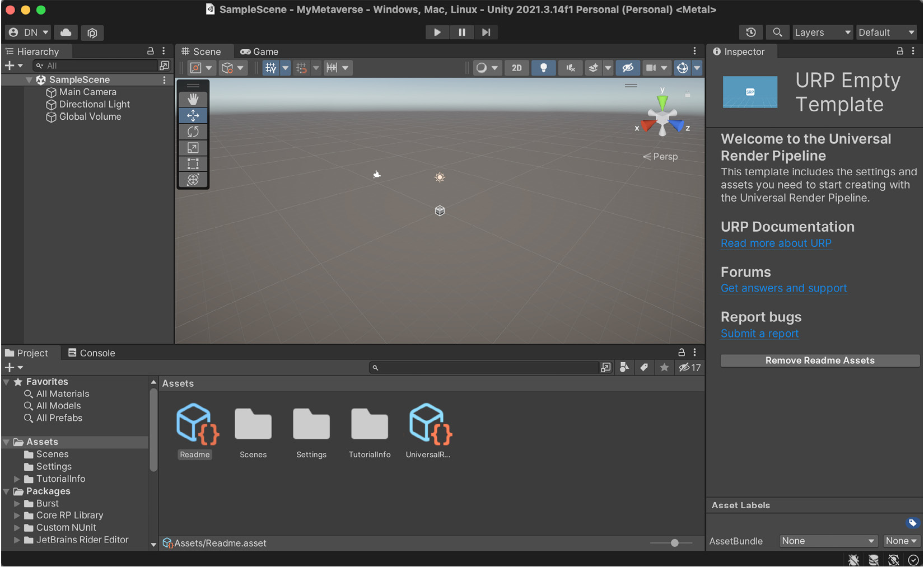Screen dimensions: 924x567
Task: Toggle the Scene view grid visibility
Action: [x=271, y=68]
